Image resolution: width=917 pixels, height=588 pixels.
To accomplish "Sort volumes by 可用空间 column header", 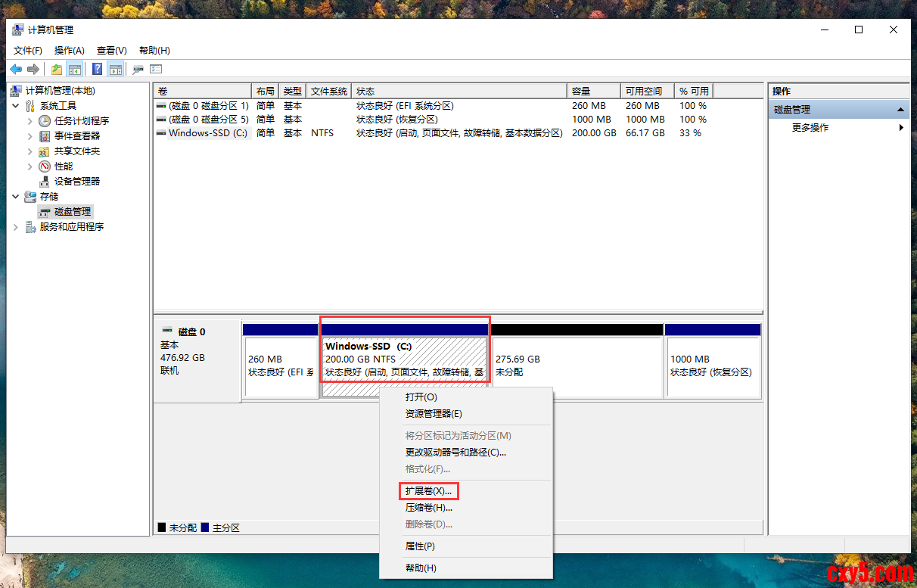I will point(647,91).
